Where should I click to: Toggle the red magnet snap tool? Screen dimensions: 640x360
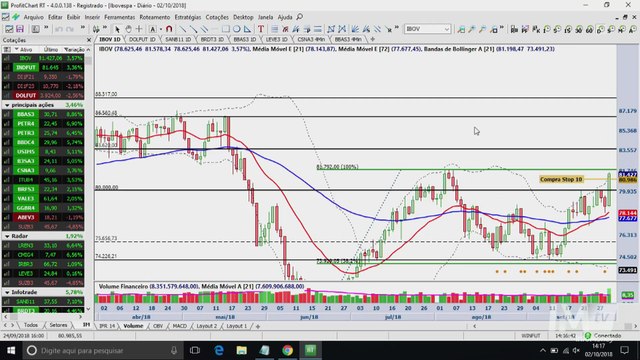coord(169,29)
